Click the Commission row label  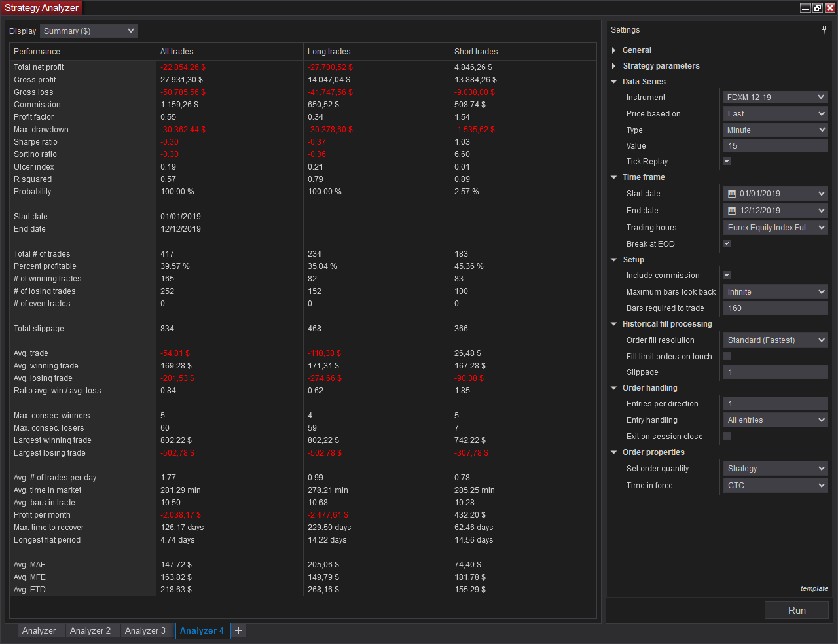37,105
